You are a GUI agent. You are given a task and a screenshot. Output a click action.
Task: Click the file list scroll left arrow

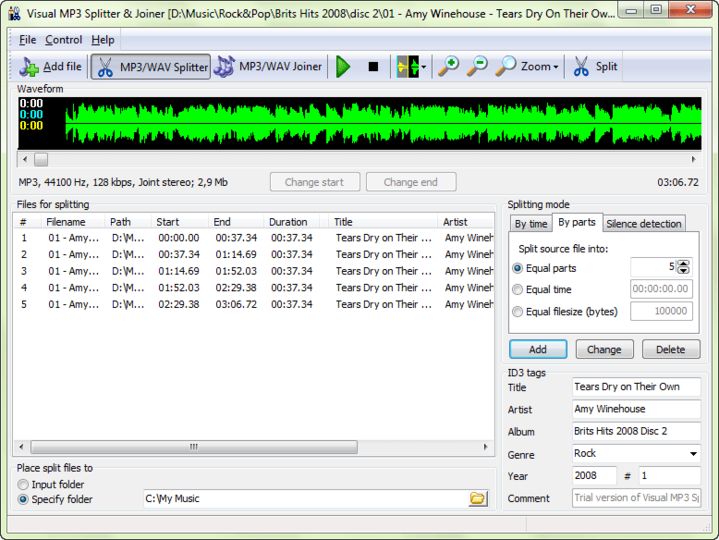(x=21, y=447)
